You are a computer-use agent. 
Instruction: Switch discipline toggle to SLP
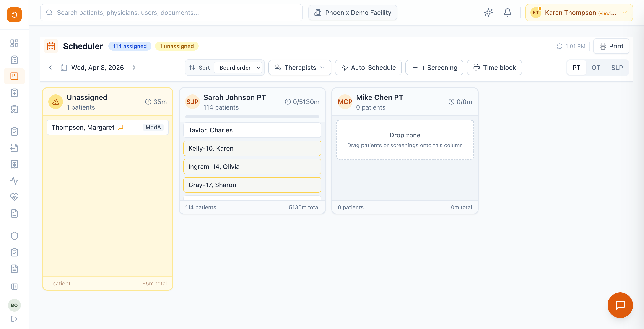pos(617,68)
